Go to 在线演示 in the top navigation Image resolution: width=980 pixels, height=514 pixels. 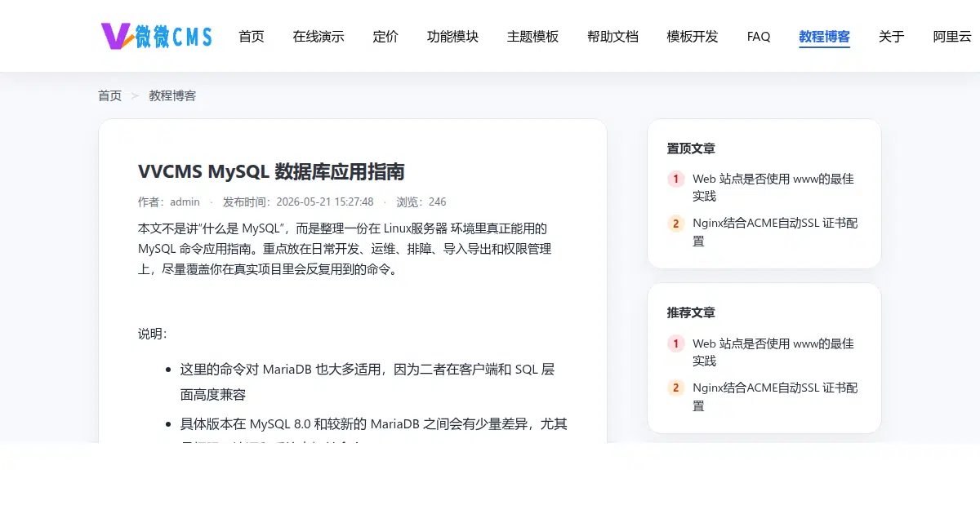[318, 37]
